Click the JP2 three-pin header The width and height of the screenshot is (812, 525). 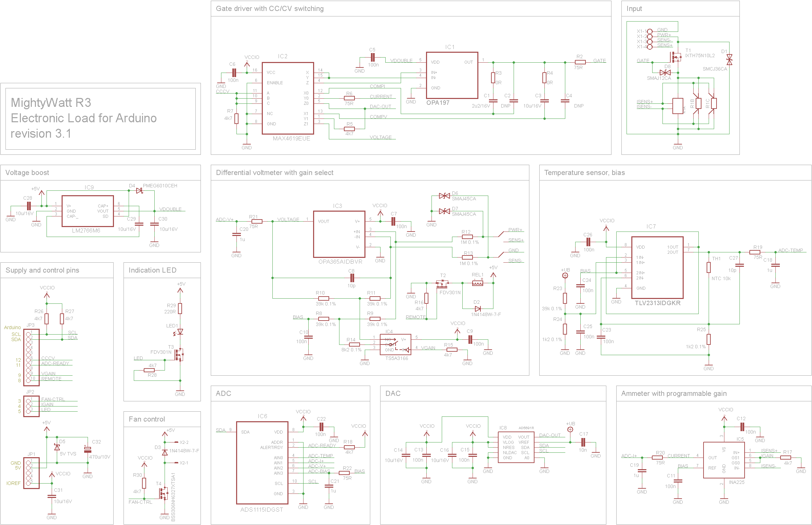pyautogui.click(x=31, y=406)
